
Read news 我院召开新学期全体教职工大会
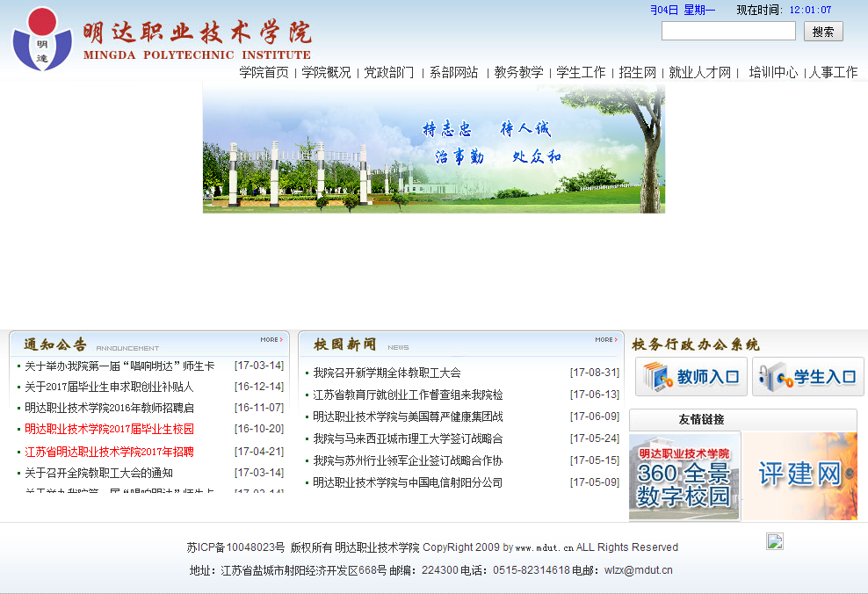(x=387, y=373)
